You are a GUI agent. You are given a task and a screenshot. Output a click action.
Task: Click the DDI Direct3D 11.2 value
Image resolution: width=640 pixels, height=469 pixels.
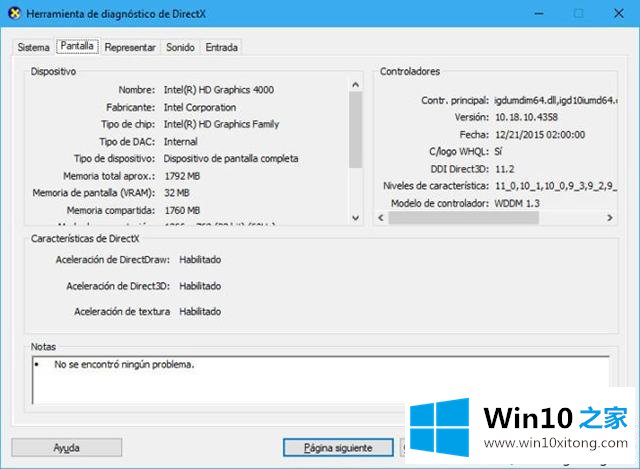tap(504, 169)
